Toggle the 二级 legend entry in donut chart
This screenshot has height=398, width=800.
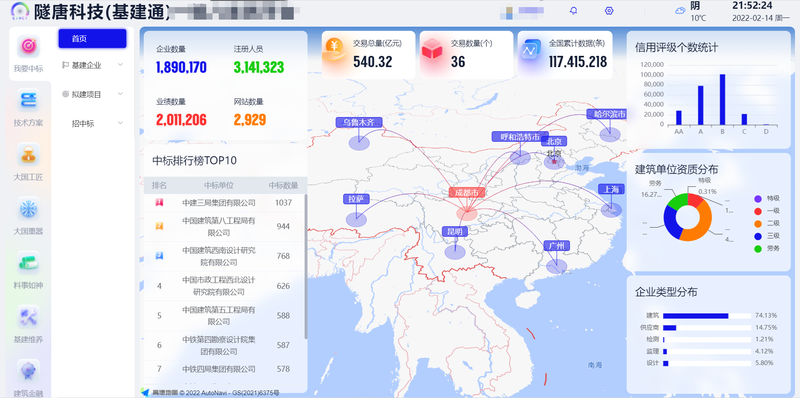(767, 223)
